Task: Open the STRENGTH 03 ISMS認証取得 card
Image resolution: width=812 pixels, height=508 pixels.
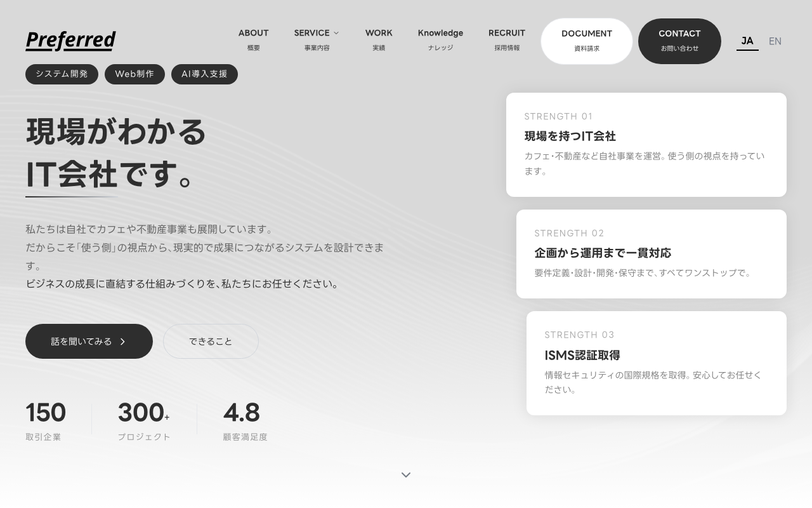Action: 657,363
